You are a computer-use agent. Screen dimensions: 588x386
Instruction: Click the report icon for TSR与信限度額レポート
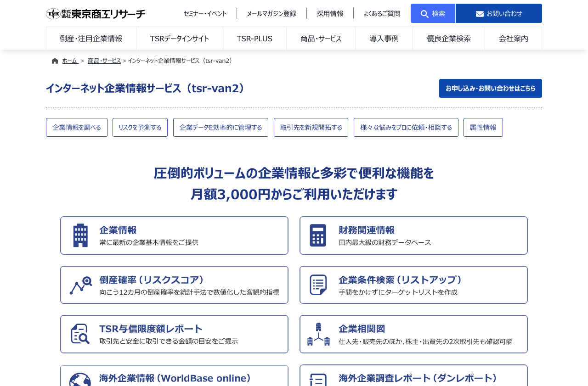click(x=80, y=334)
